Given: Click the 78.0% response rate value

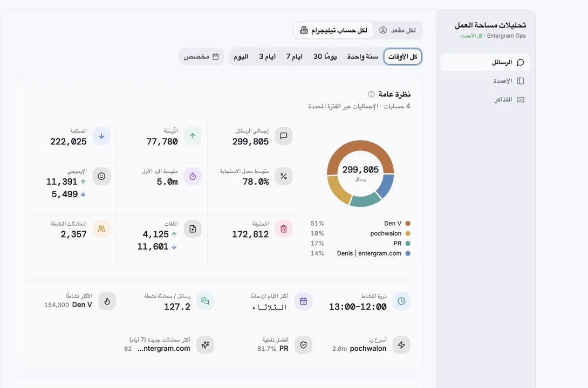Looking at the screenshot, I should click(256, 182).
